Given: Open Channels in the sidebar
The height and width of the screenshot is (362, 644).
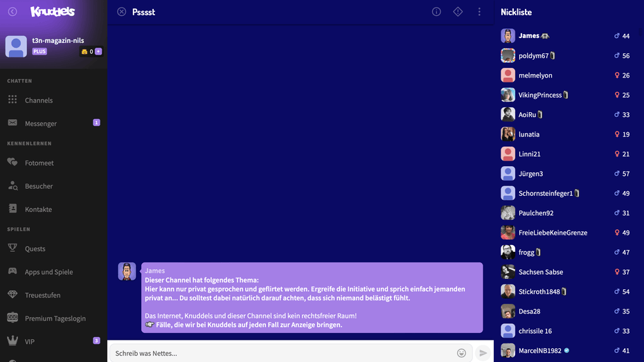Looking at the screenshot, I should pyautogui.click(x=39, y=100).
